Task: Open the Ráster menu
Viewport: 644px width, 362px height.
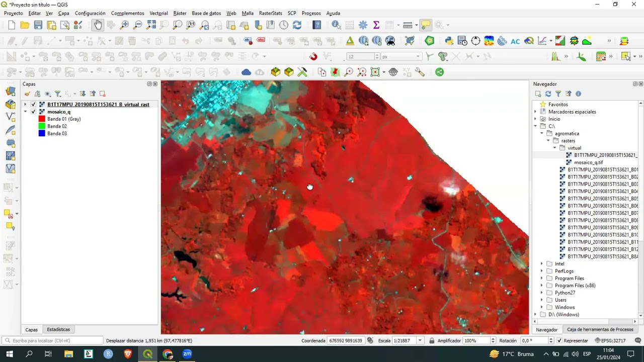Action: 180,13
